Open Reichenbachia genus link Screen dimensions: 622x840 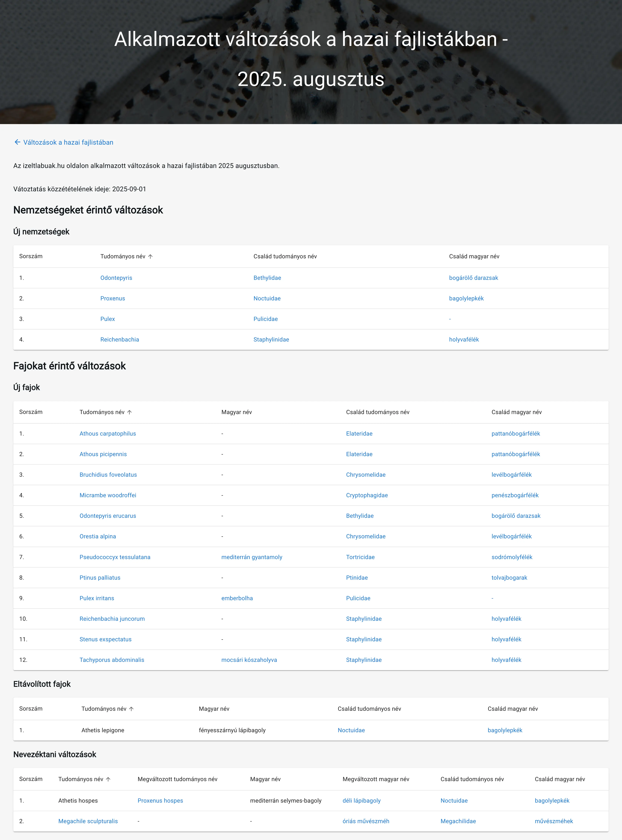pyautogui.click(x=119, y=339)
